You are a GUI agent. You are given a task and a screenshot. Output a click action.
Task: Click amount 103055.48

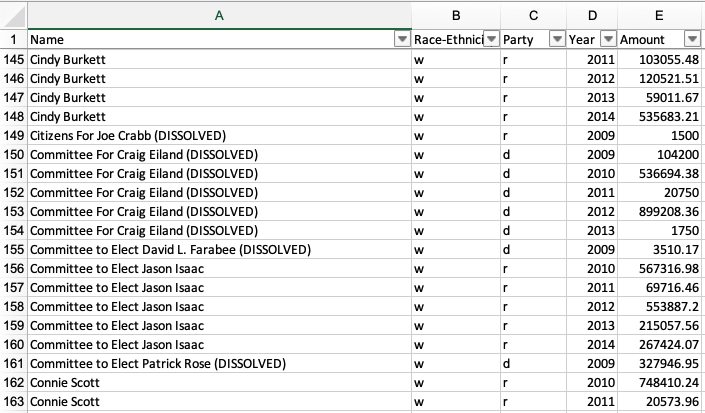pyautogui.click(x=660, y=59)
